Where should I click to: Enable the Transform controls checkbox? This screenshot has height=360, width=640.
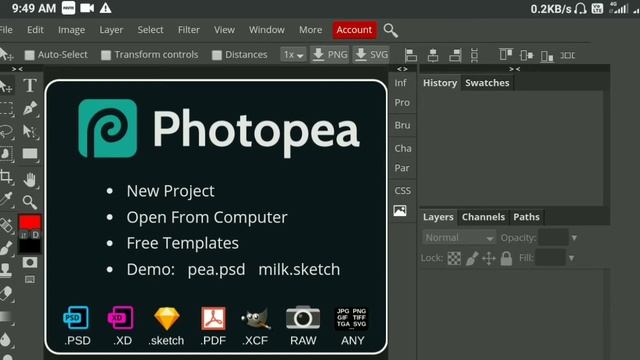106,55
